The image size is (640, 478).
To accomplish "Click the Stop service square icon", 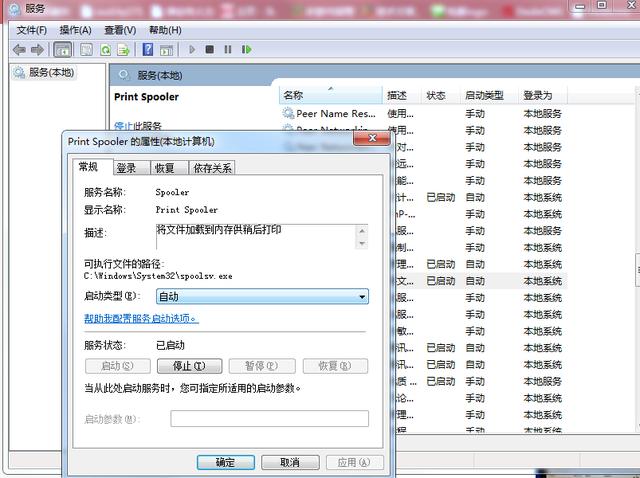I will [209, 49].
